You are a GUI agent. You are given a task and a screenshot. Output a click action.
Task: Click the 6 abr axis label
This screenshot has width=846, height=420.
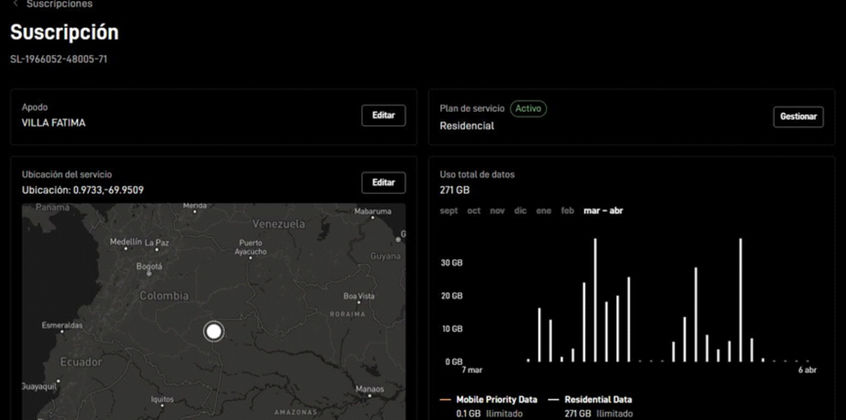click(x=807, y=370)
